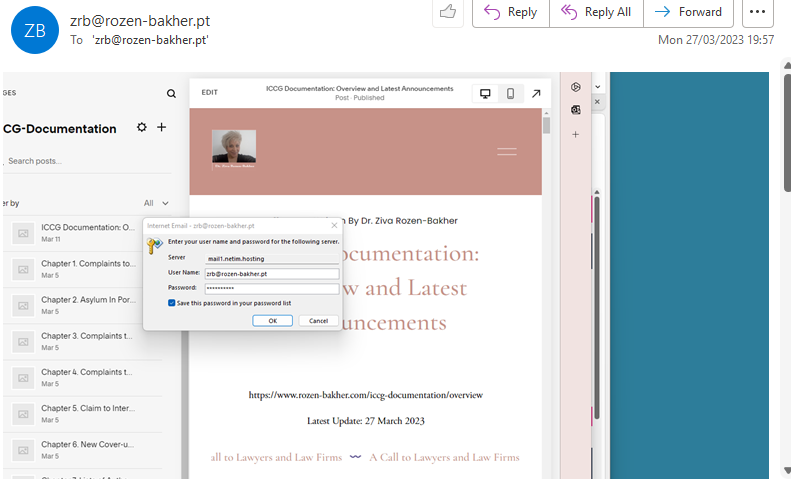Click the Mon 27/03/2023 19:57 timestamp

click(x=716, y=40)
